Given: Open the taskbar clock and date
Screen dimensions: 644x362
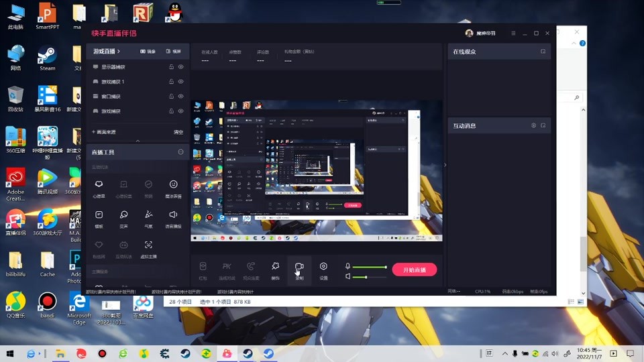Looking at the screenshot, I should [590, 353].
